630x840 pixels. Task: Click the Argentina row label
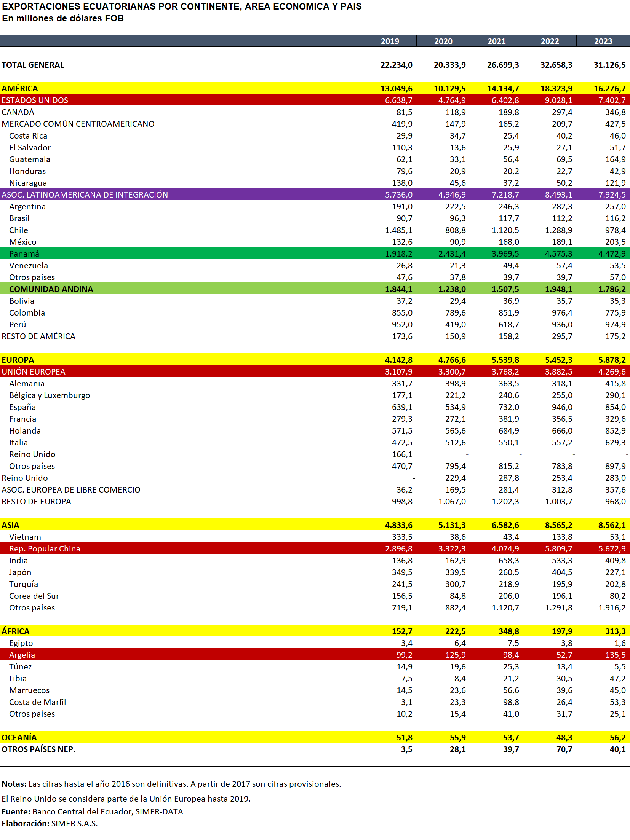[27, 207]
